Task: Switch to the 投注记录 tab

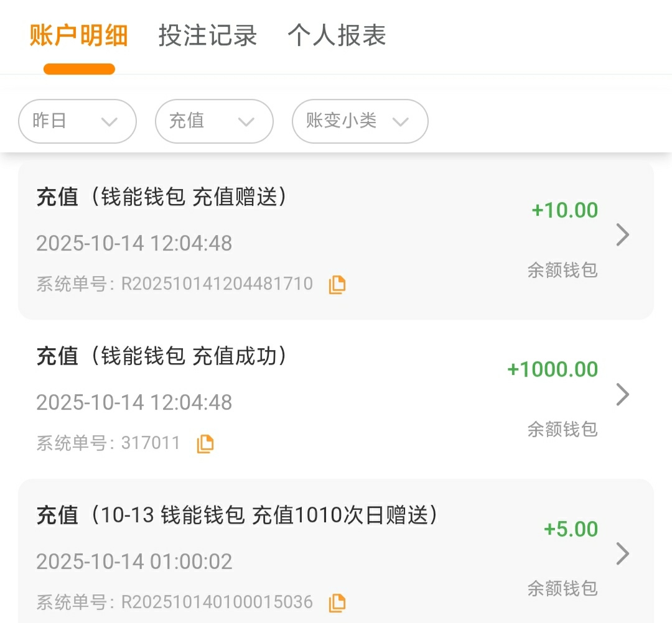Action: (208, 36)
